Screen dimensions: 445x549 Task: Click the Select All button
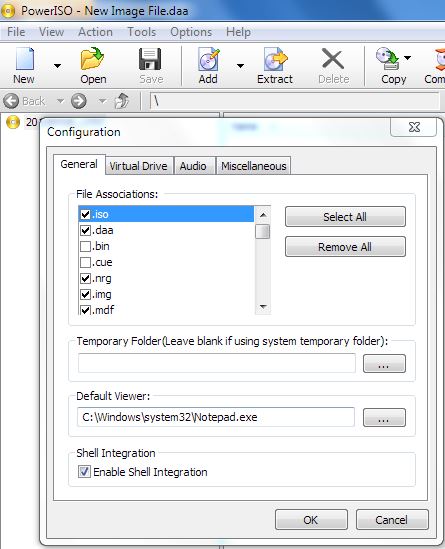point(345,217)
